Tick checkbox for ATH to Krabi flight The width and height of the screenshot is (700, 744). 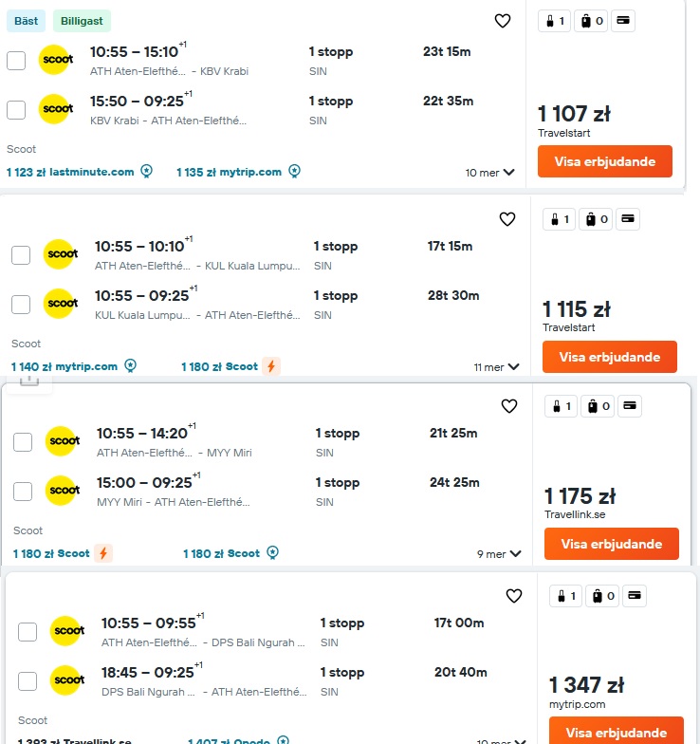[16, 61]
